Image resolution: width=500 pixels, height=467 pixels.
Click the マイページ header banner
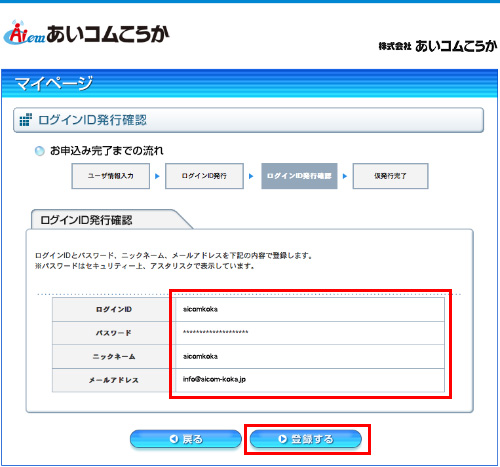[250, 83]
